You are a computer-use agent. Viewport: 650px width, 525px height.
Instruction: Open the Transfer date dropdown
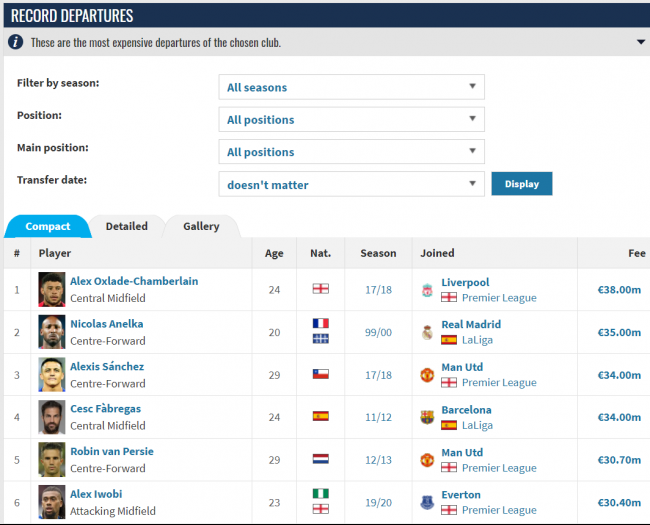pos(352,184)
